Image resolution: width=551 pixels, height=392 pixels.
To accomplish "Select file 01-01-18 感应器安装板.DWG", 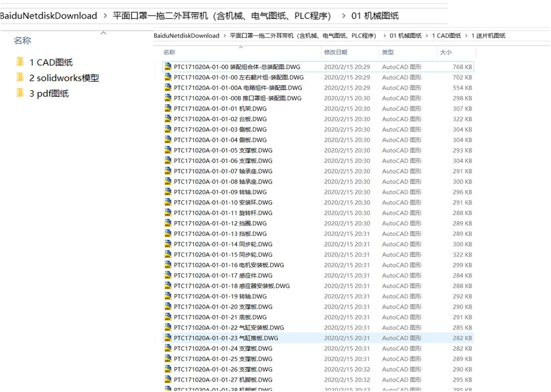I will click(232, 286).
